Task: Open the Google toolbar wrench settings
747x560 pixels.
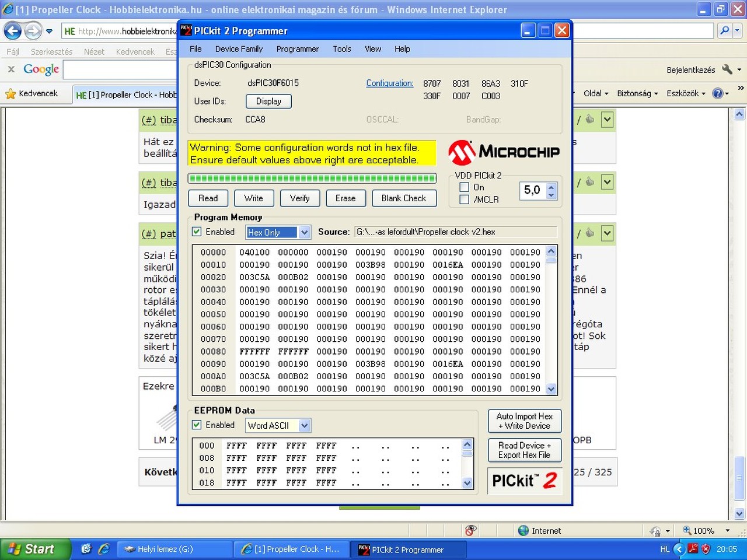Action: click(727, 69)
